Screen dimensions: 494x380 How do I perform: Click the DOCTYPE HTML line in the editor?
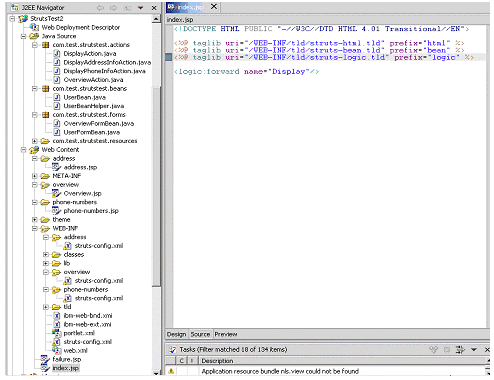click(321, 29)
